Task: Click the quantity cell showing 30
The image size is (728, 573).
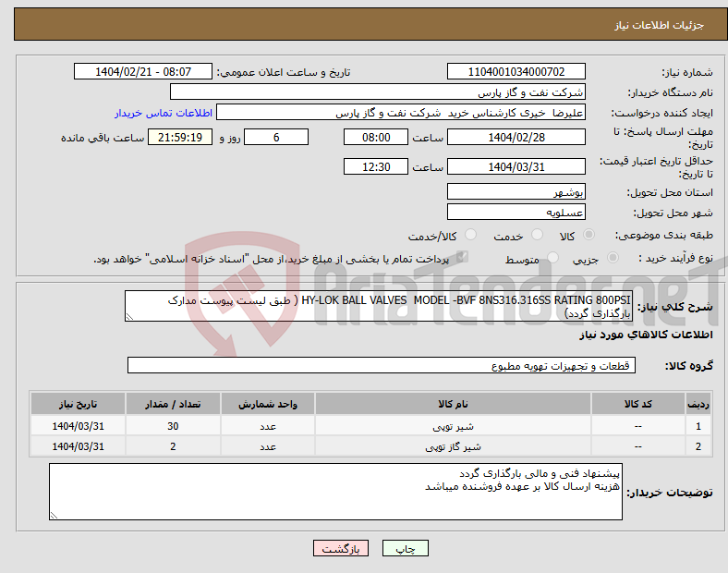Action: [x=173, y=426]
